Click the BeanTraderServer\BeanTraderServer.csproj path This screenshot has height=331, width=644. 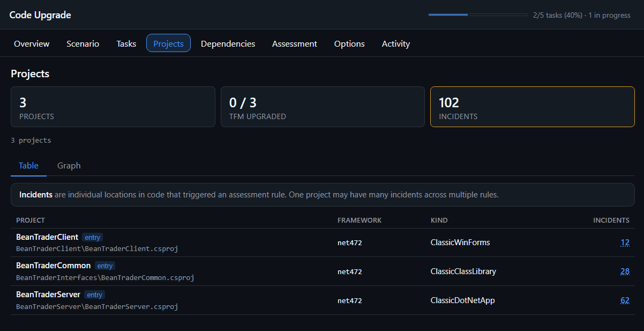click(97, 307)
